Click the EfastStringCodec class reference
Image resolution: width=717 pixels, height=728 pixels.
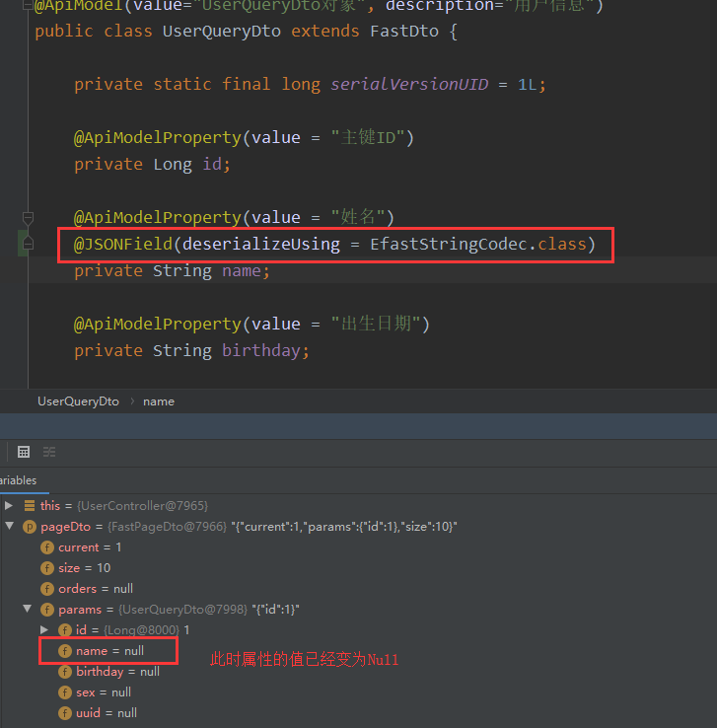pos(449,244)
